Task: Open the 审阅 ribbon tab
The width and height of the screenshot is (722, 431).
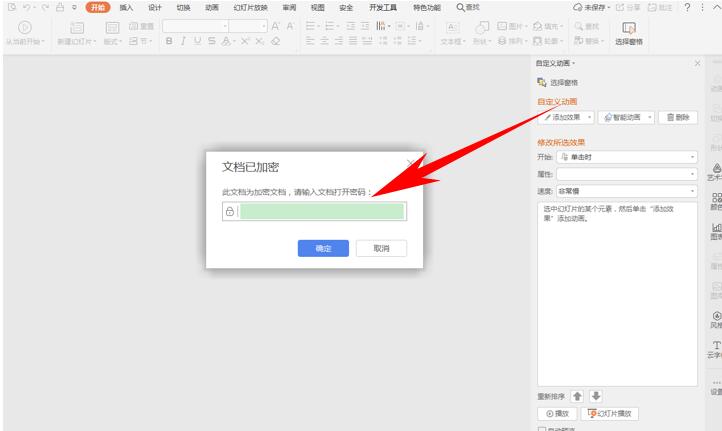Action: pyautogui.click(x=289, y=7)
